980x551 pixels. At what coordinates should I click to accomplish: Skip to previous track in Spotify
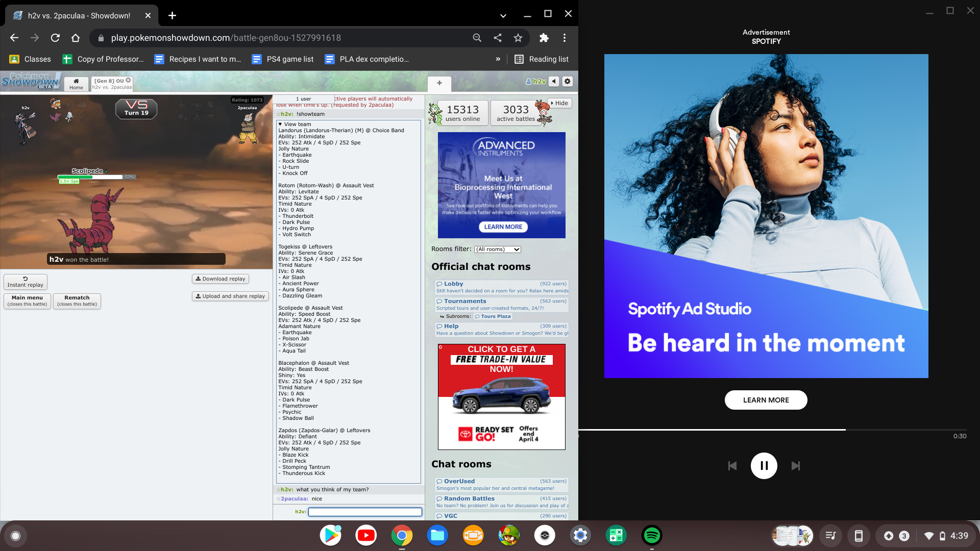[x=732, y=466]
